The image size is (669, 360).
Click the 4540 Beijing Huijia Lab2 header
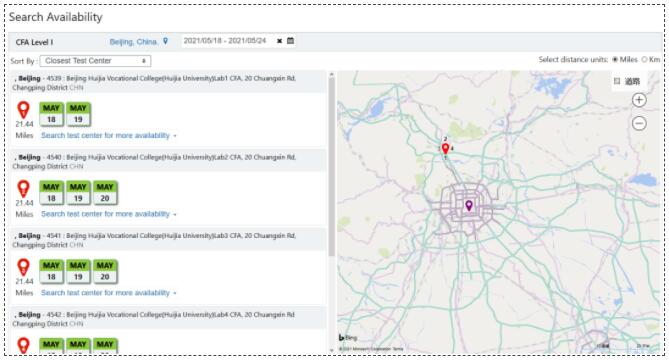coord(168,162)
